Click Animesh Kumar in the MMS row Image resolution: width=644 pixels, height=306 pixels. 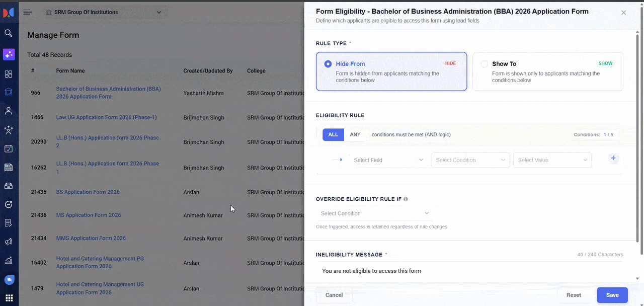pyautogui.click(x=204, y=239)
